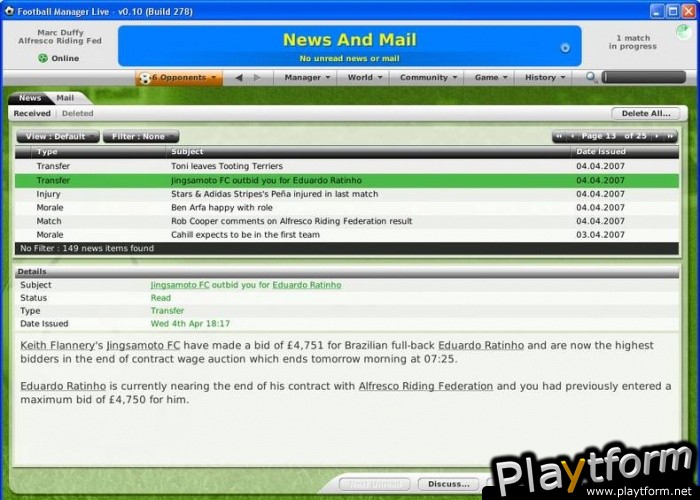Click the round arrow icon in News And Mail banner
The width and height of the screenshot is (700, 500).
pos(565,48)
